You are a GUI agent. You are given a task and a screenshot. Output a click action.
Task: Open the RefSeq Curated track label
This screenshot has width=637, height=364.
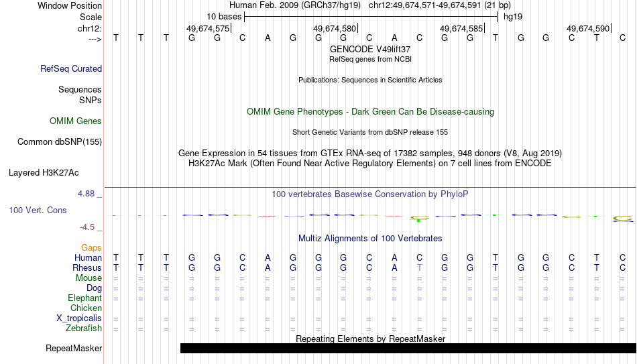pos(70,68)
